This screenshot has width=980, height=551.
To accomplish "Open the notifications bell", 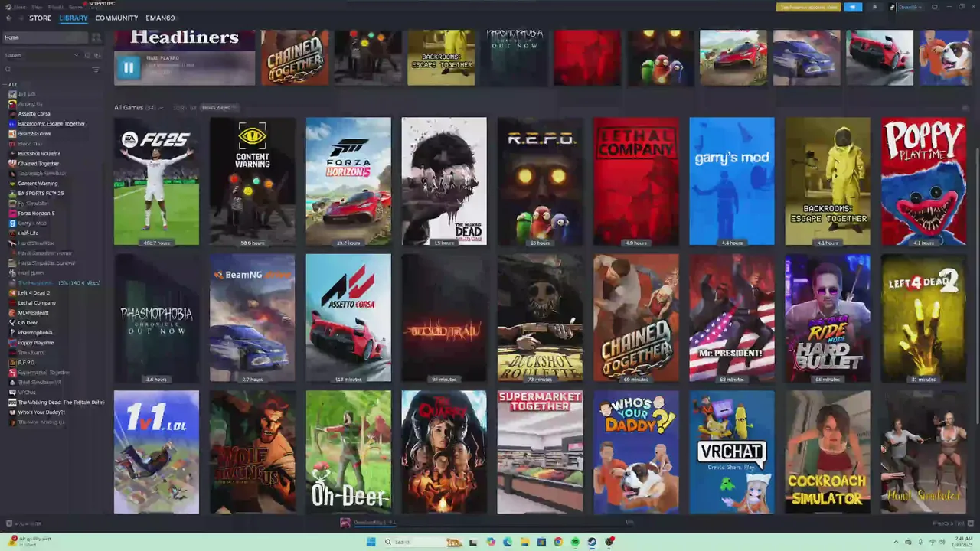I will (x=874, y=7).
